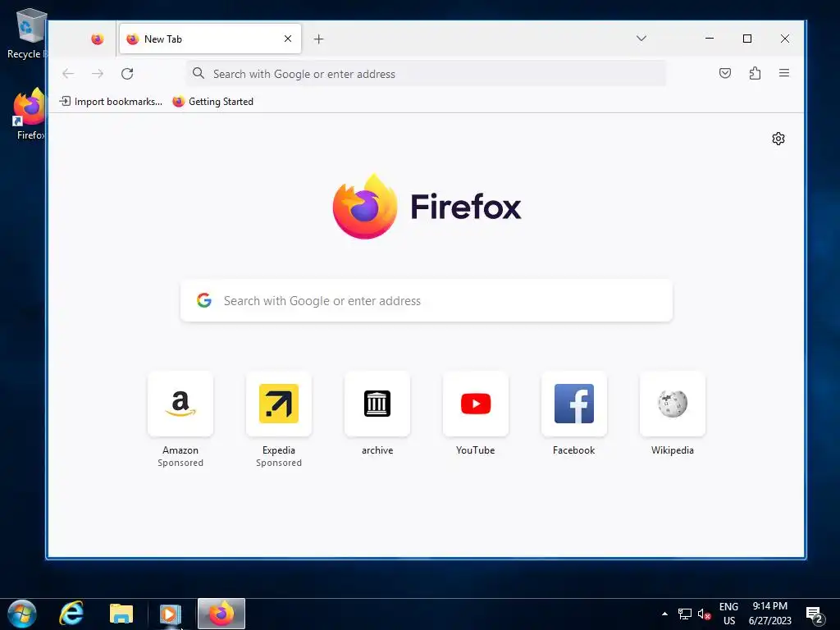
Task: Open media player taskbar icon
Action: (x=171, y=614)
